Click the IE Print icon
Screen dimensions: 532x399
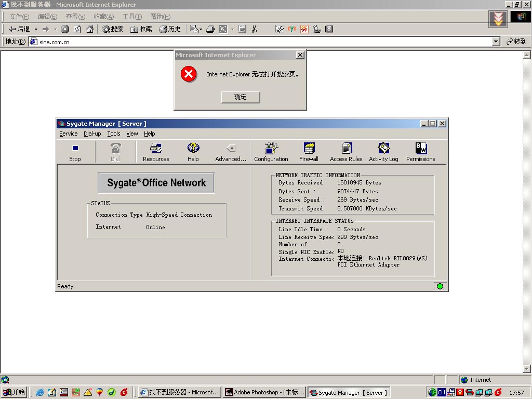tap(210, 30)
